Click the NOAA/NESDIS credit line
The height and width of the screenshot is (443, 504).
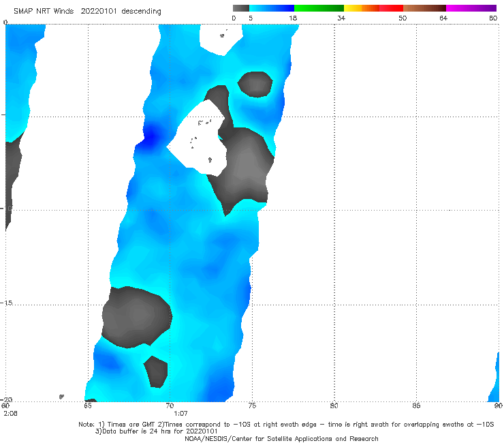[281, 439]
